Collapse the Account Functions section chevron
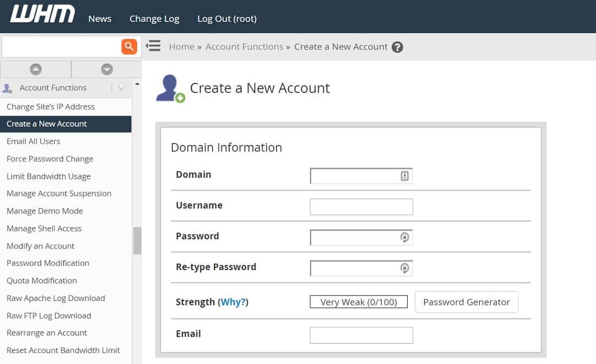Screen dimensions: 596x364 121,87
